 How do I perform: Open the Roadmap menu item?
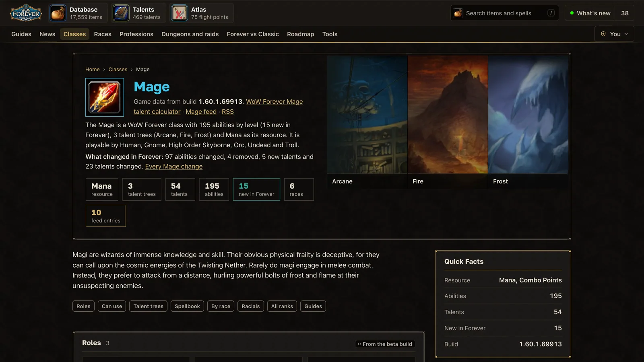[x=300, y=34]
